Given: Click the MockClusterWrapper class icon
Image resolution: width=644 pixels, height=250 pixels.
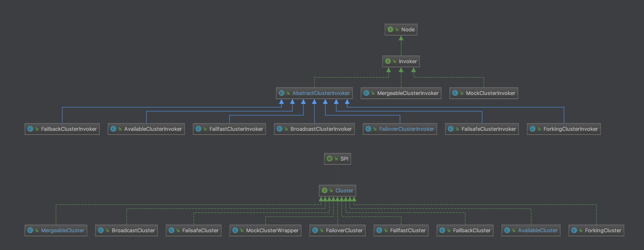Looking at the screenshot, I should [235, 230].
